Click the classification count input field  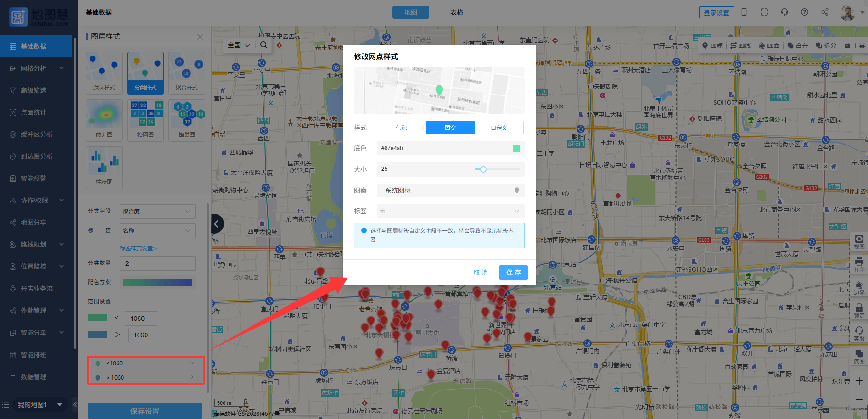pos(157,263)
